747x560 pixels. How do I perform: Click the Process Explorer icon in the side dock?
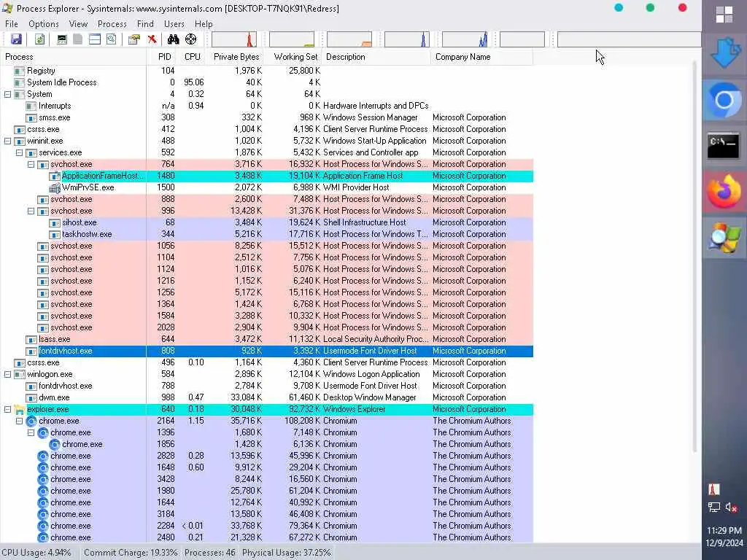(724, 237)
